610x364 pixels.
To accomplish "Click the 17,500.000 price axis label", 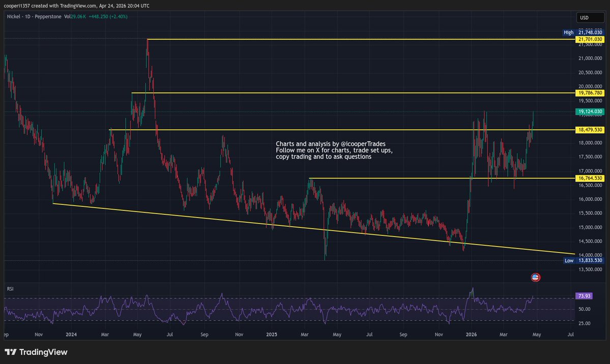I will [x=590, y=157].
